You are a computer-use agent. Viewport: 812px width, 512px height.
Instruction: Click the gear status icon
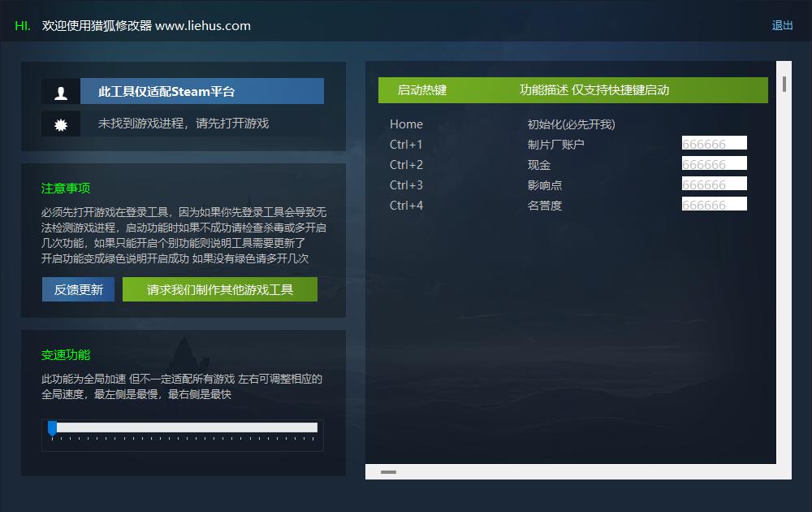tap(61, 124)
